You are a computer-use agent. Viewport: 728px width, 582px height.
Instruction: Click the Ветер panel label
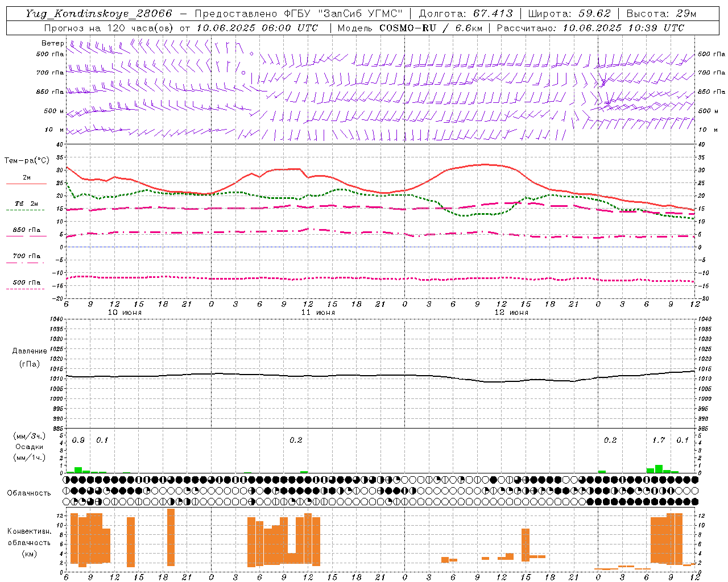coord(53,43)
